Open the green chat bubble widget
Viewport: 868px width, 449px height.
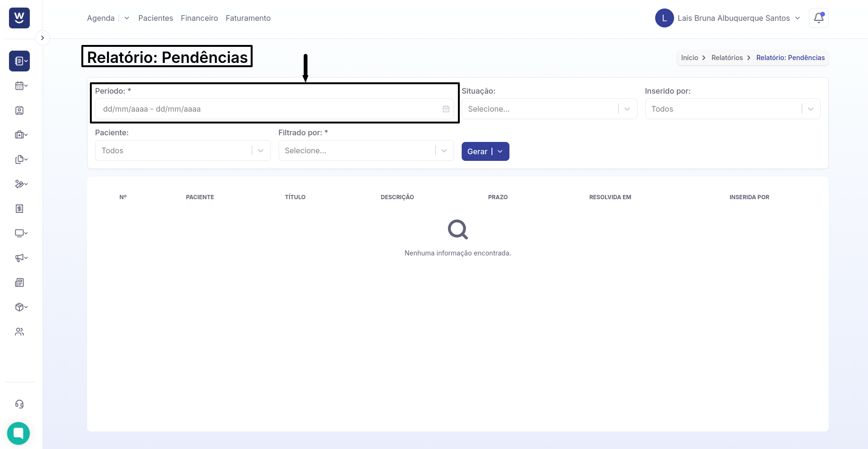click(x=18, y=433)
